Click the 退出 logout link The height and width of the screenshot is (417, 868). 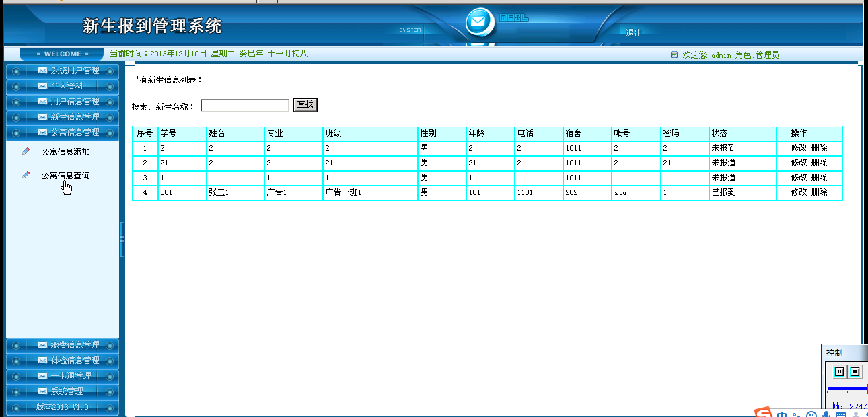[634, 32]
